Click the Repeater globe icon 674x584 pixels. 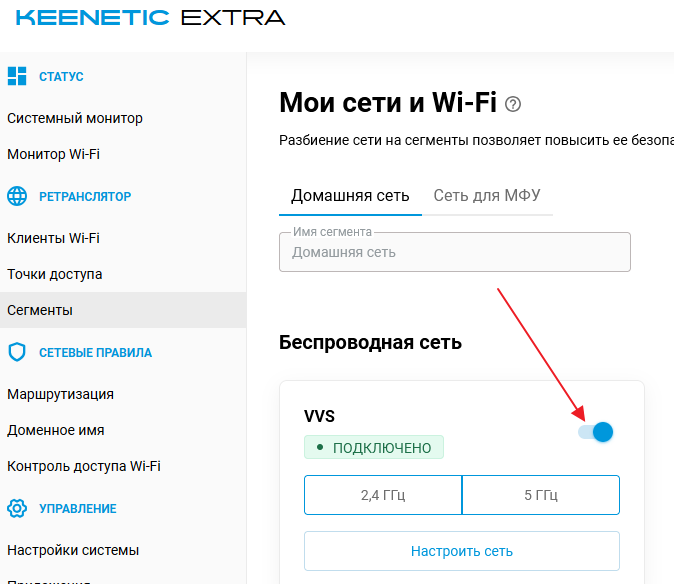pos(17,196)
